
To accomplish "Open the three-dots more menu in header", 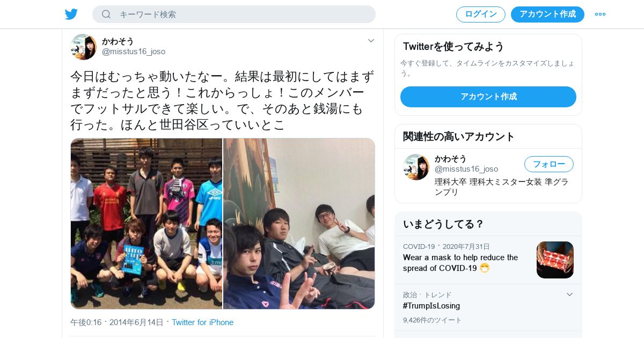I will tap(600, 14).
